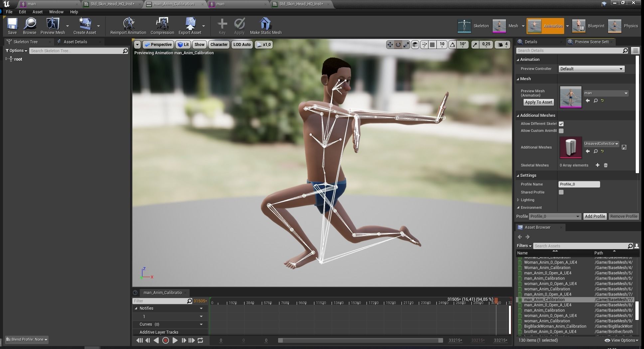This screenshot has width=644, height=349.
Task: Select the translate gizmo tool
Action: coord(390,45)
